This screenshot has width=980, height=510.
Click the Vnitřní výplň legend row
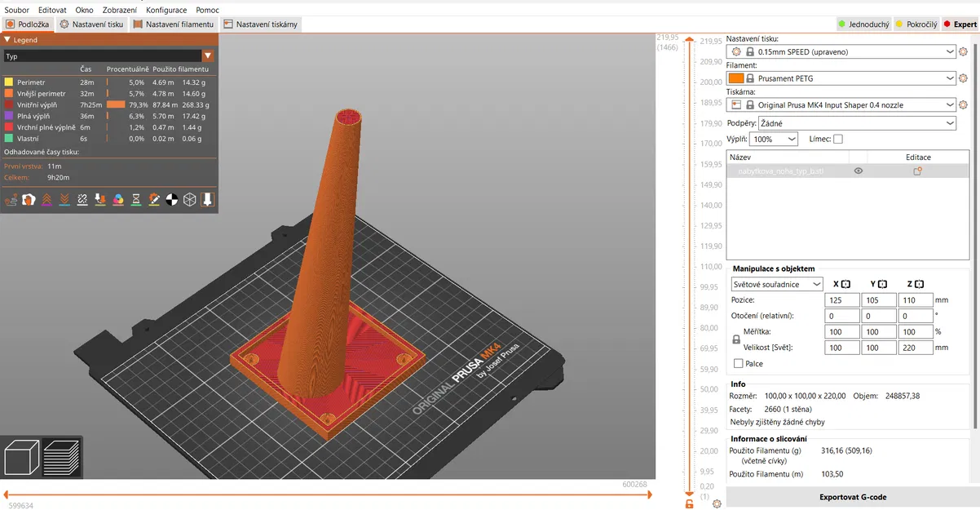(x=108, y=104)
